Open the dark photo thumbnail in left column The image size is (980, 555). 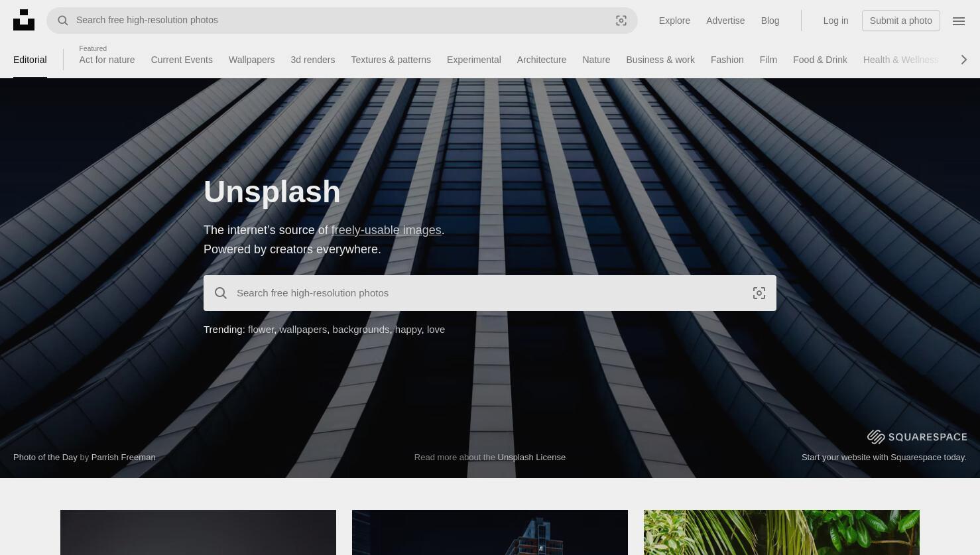[x=198, y=532]
